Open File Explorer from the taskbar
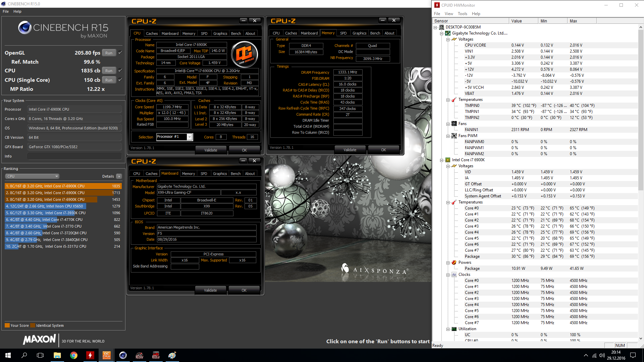The image size is (644, 362). click(x=57, y=355)
